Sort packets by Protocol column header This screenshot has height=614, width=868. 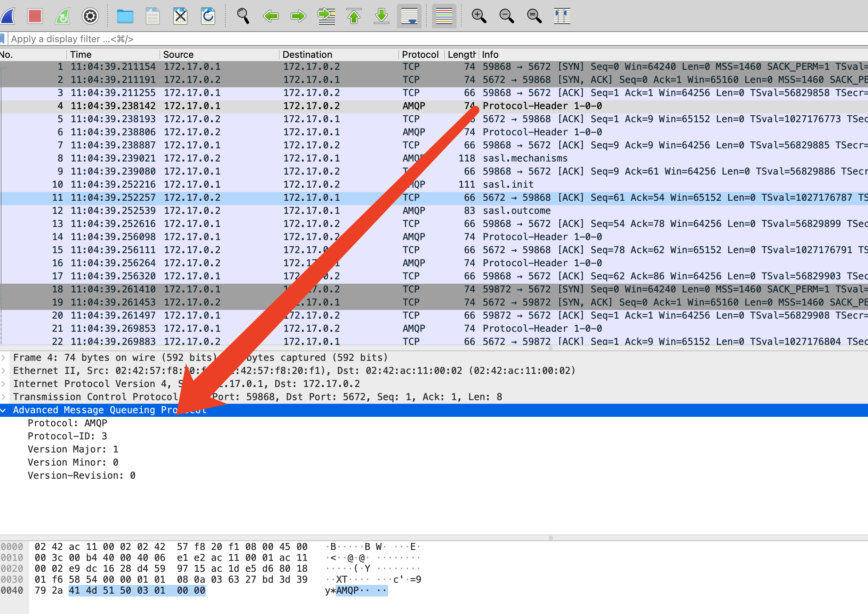point(420,55)
